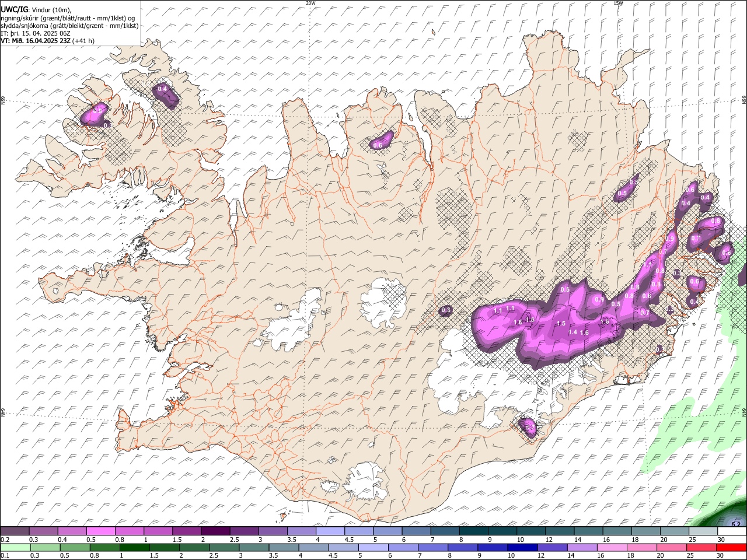747x560 pixels.
Task: Click light purple lower swatch starting at 14
Action: (x=581, y=548)
